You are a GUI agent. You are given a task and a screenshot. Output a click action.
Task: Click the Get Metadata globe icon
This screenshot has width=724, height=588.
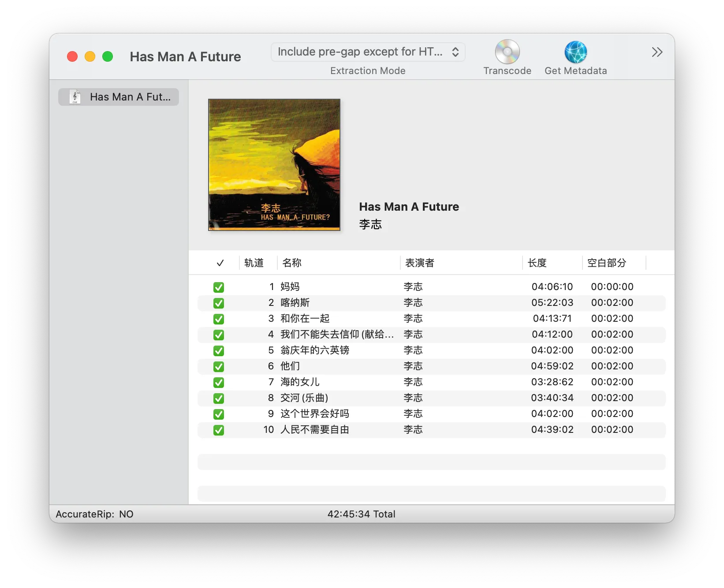click(x=575, y=52)
